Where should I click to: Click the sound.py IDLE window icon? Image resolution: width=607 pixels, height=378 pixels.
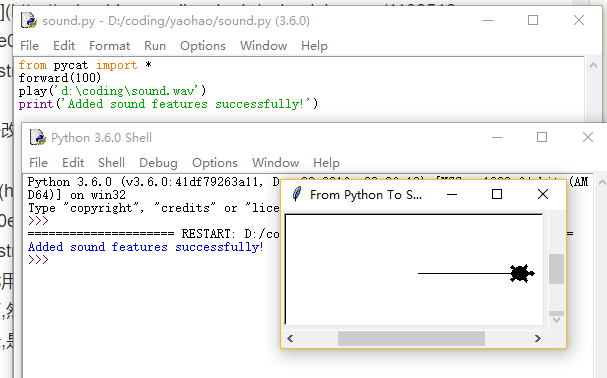[29, 20]
